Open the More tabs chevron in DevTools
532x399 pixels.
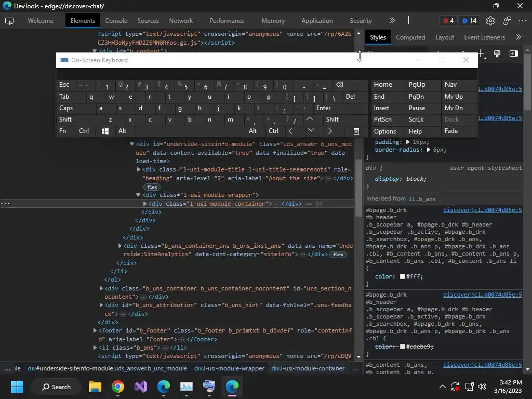(x=392, y=20)
